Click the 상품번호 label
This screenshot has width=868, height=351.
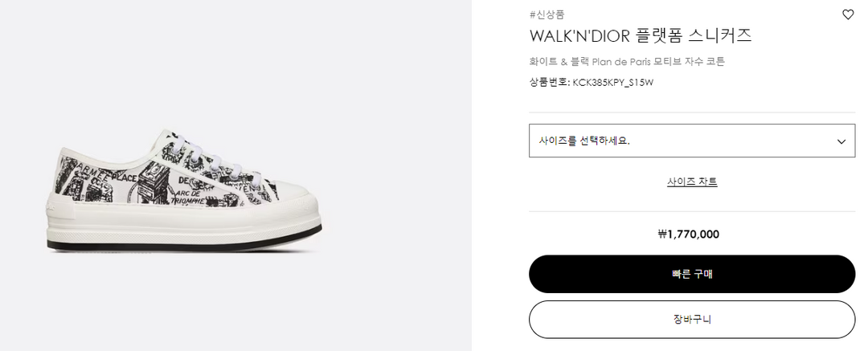point(548,82)
